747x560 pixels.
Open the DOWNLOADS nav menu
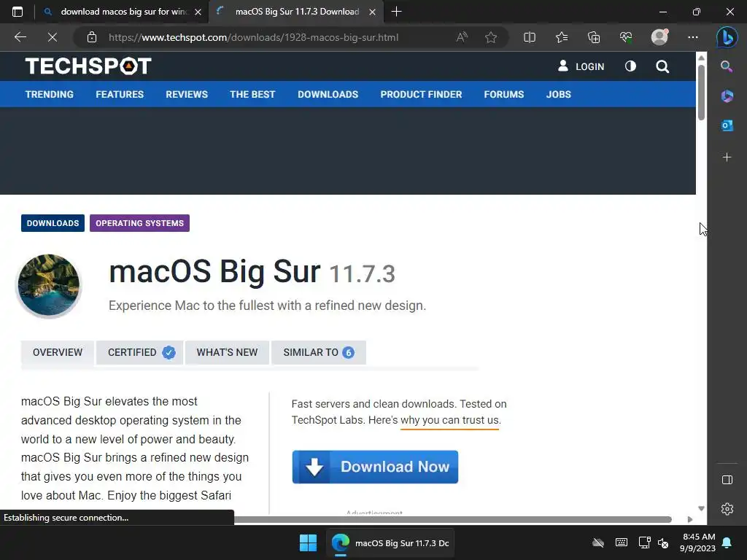[x=328, y=94]
